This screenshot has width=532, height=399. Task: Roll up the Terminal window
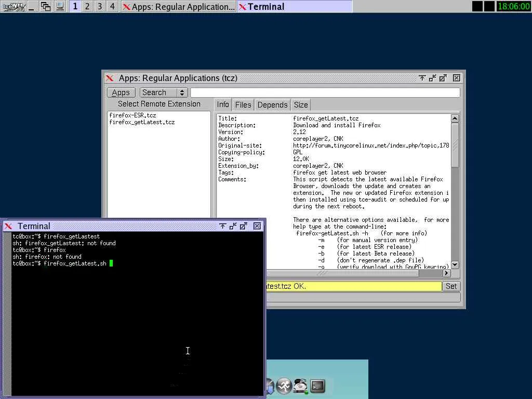[x=222, y=227]
